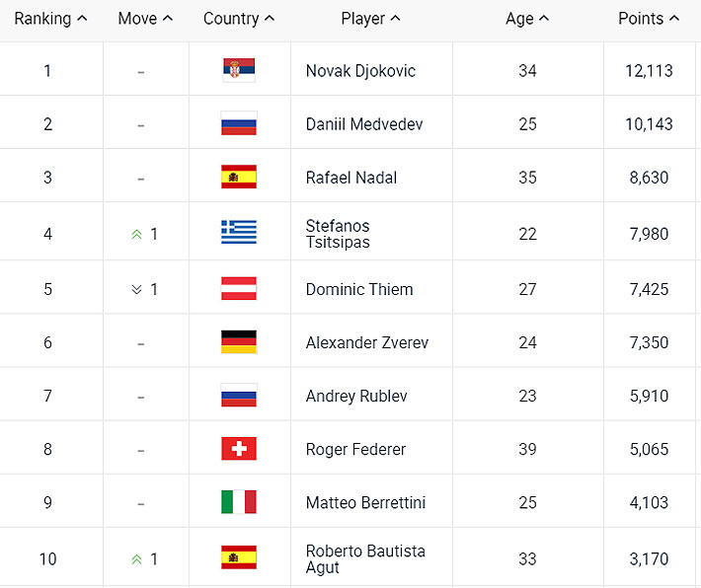Viewport: 701px width, 588px height.
Task: Click Austria flag next to Dominic Thiem
Action: coord(239,289)
